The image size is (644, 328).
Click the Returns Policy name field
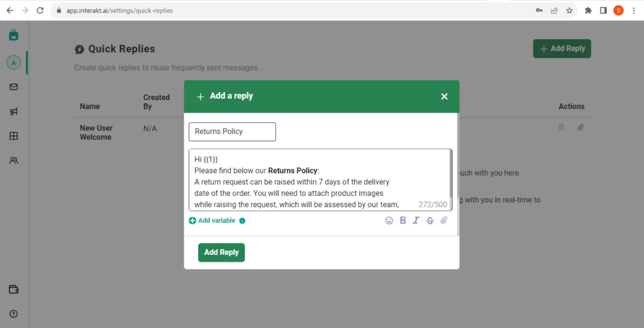[x=232, y=132]
